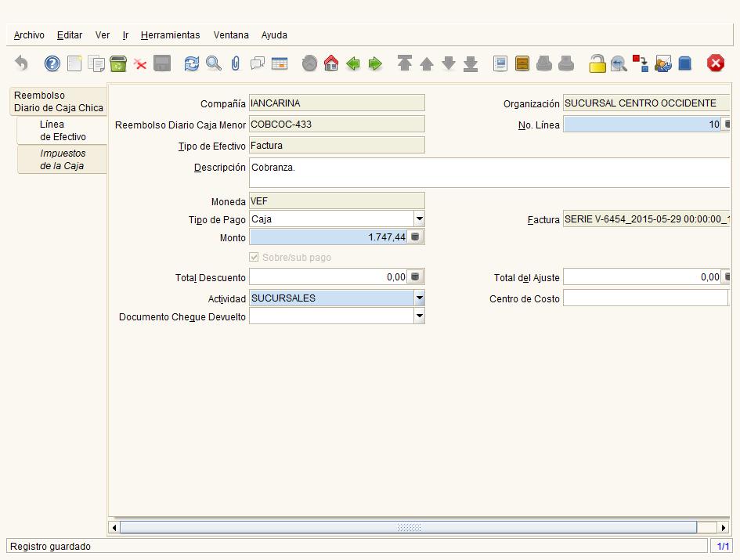The image size is (740, 560).
Task: Delete the record with the green recycle bin icon
Action: click(118, 63)
